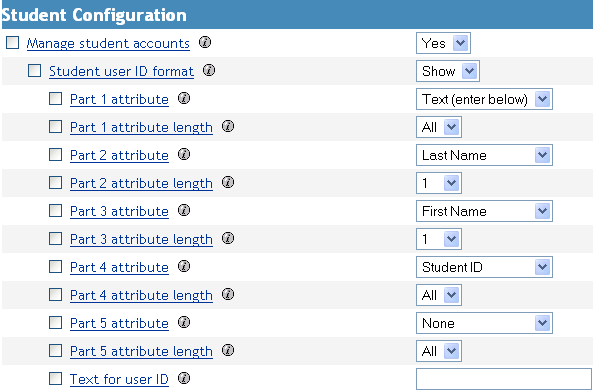
Task: Follow the Part 4 attribute link
Action: [119, 267]
